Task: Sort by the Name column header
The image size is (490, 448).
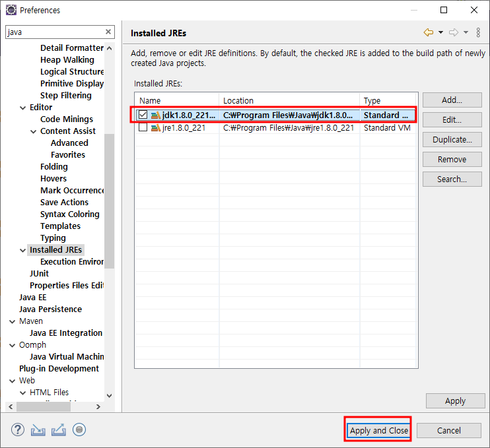Action: coord(177,100)
